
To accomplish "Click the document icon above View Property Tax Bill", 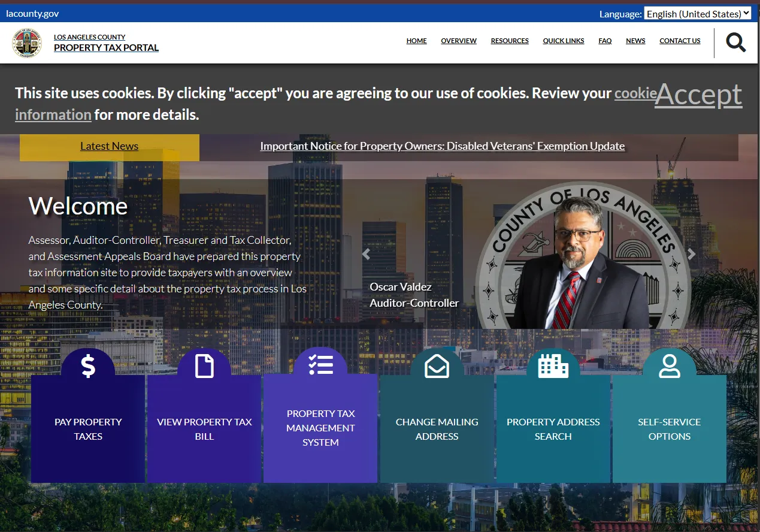I will click(204, 366).
